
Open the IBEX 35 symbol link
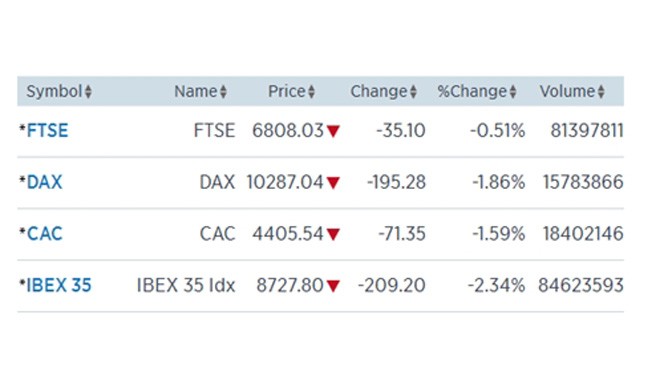(59, 286)
